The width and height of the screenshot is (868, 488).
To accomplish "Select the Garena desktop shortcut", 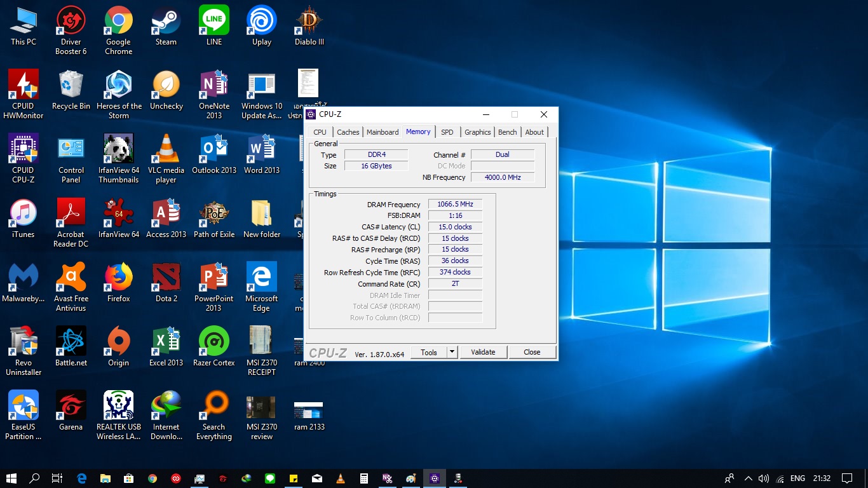I will point(71,411).
